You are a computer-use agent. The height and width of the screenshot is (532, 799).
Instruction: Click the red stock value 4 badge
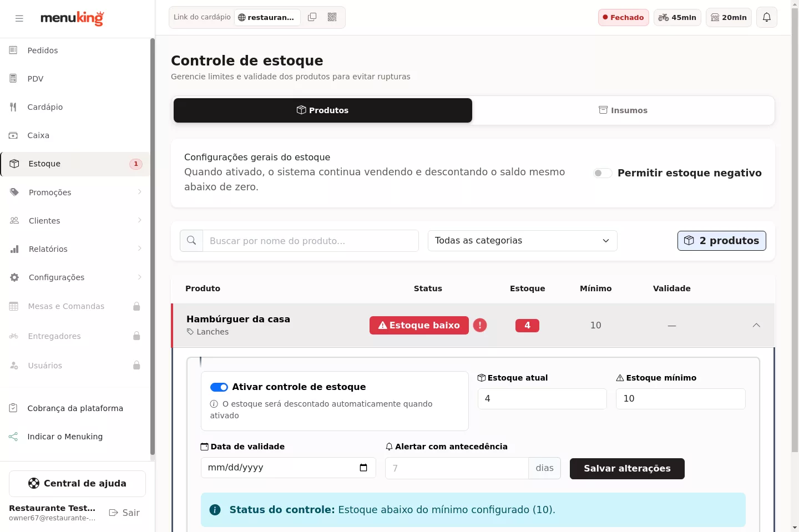[x=527, y=326]
